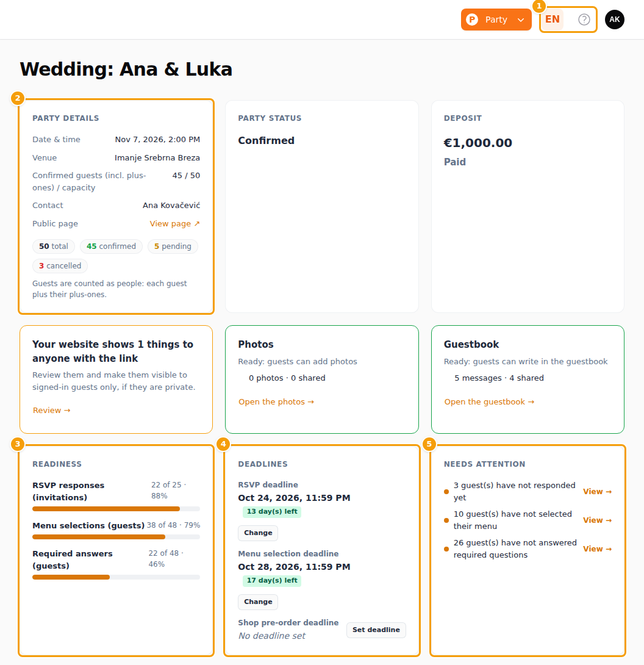Click the 'Confirmed' party status text

[266, 140]
